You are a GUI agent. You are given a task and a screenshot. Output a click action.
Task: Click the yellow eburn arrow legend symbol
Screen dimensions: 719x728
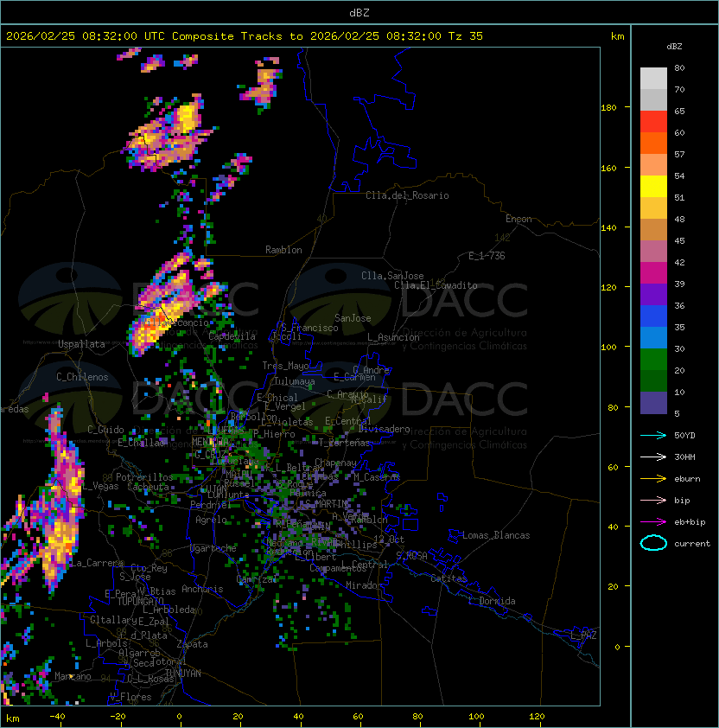[x=653, y=479]
